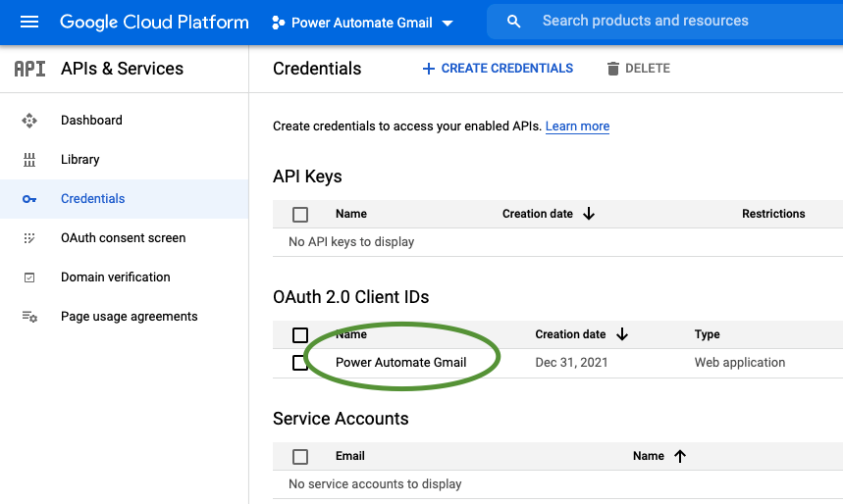Click the Library icon in sidebar
Viewport: 843px width, 504px height.
[x=29, y=160]
